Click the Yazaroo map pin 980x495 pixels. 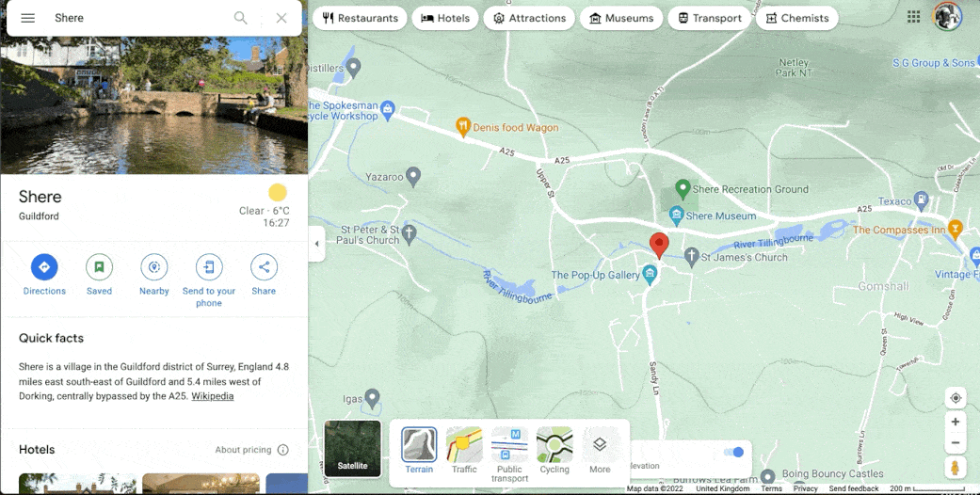pos(412,177)
